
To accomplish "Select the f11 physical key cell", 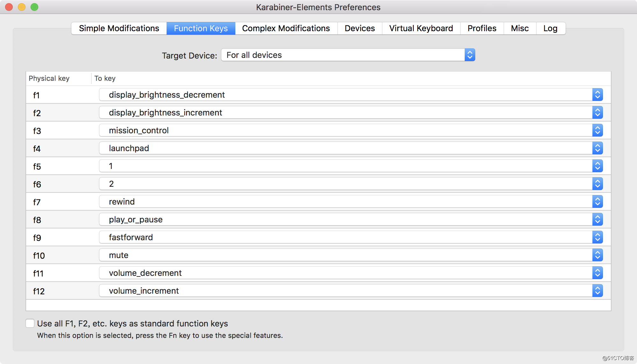I will click(59, 273).
